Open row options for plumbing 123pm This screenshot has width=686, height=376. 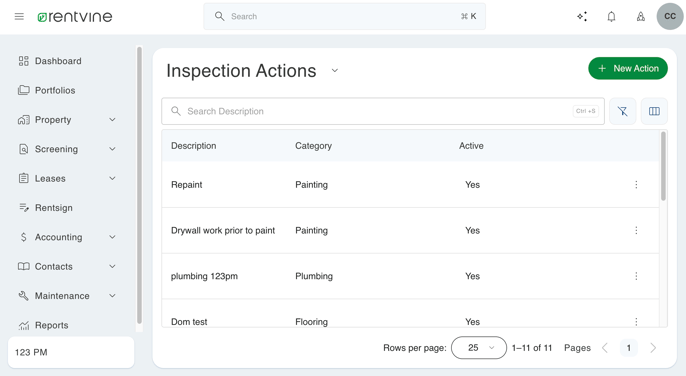pyautogui.click(x=636, y=276)
